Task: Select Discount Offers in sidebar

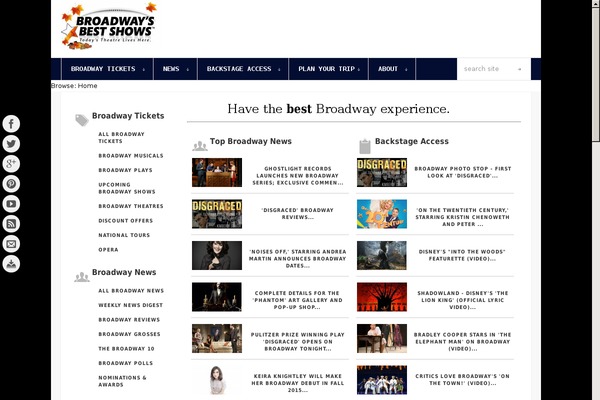Action: pos(126,221)
